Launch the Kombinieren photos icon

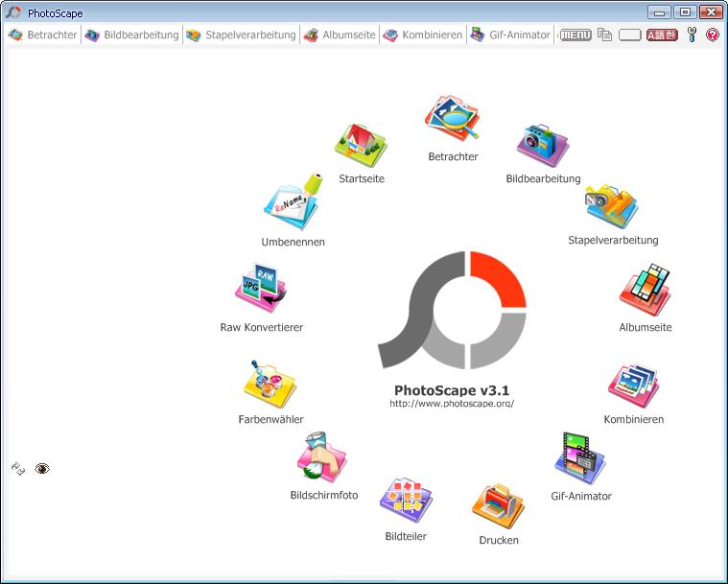(x=634, y=386)
